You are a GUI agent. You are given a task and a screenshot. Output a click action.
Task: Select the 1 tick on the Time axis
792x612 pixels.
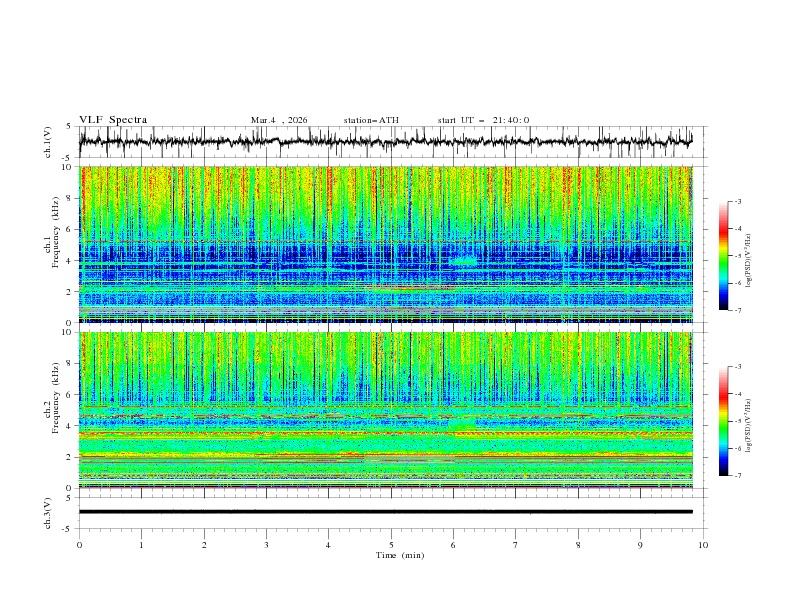pyautogui.click(x=141, y=545)
